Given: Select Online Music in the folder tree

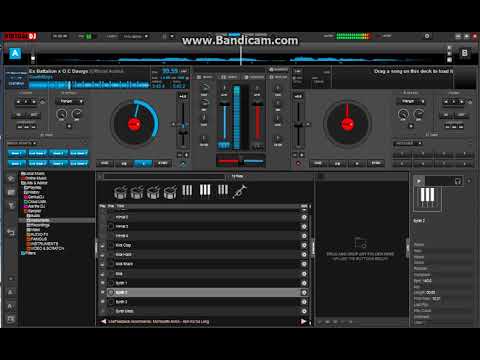Looking at the screenshot, I should (x=34, y=178).
